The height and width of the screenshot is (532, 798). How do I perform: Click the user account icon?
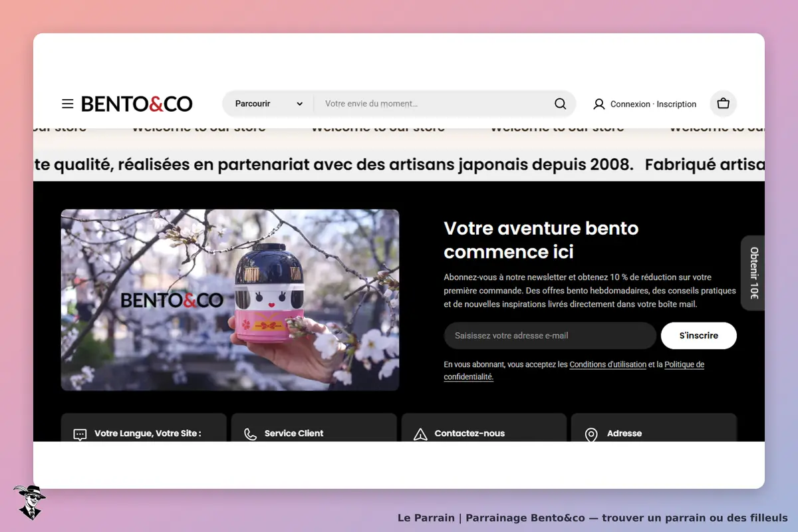[599, 104]
